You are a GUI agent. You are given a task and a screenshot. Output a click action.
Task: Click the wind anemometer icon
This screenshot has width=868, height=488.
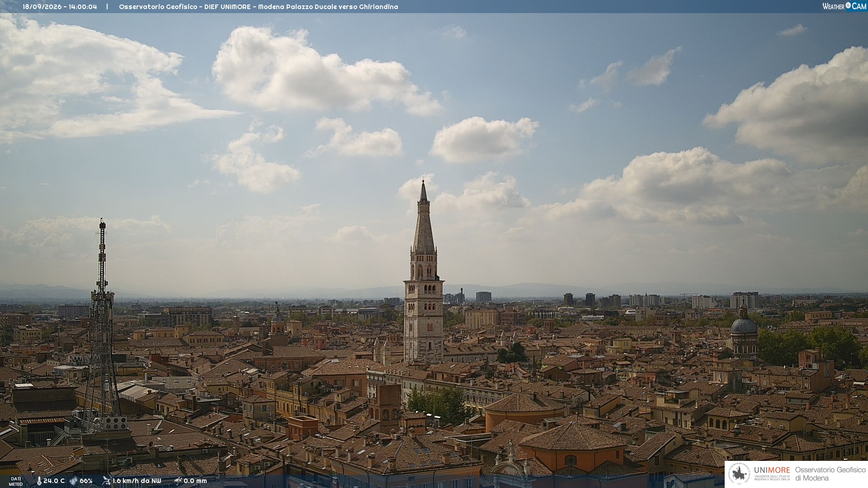point(106,481)
